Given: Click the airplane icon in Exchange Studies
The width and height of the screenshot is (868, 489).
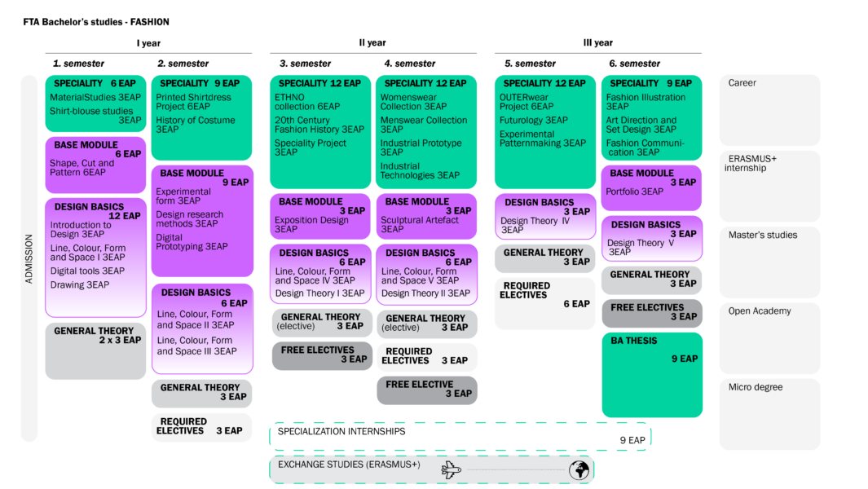Looking at the screenshot, I should tap(452, 470).
